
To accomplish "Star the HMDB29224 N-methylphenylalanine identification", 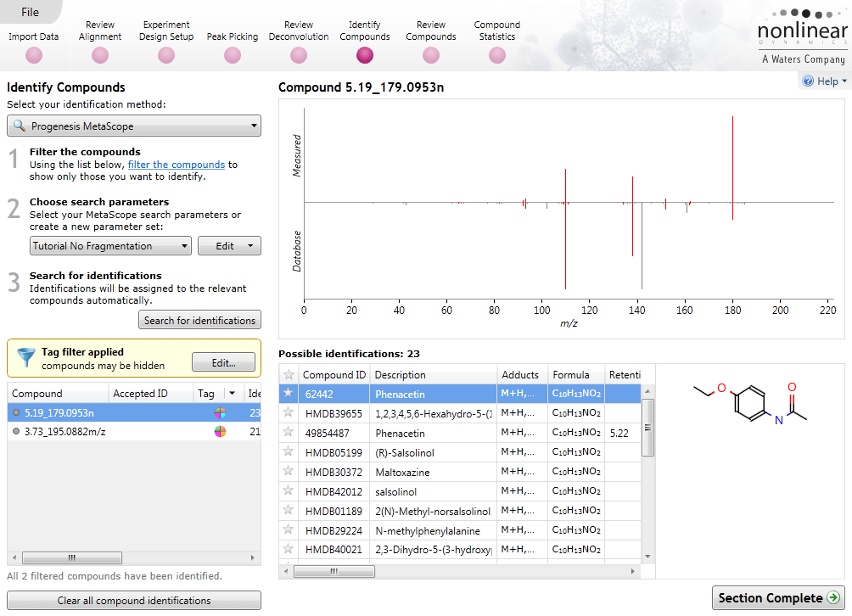I will [289, 530].
